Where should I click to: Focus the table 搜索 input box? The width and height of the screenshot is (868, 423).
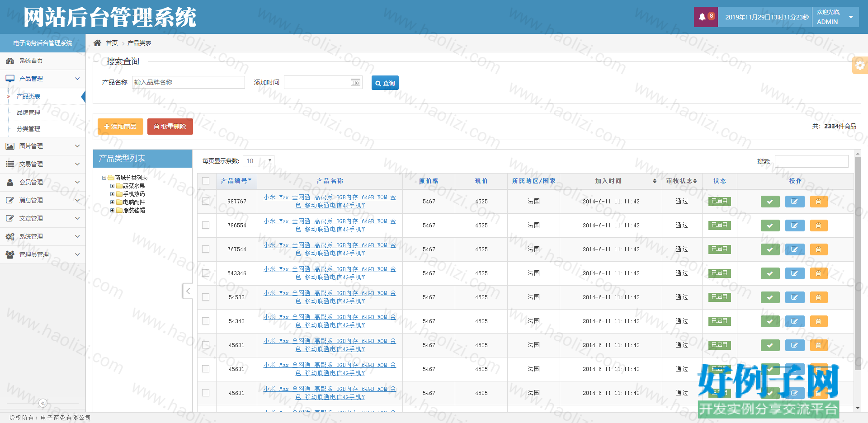(x=811, y=161)
